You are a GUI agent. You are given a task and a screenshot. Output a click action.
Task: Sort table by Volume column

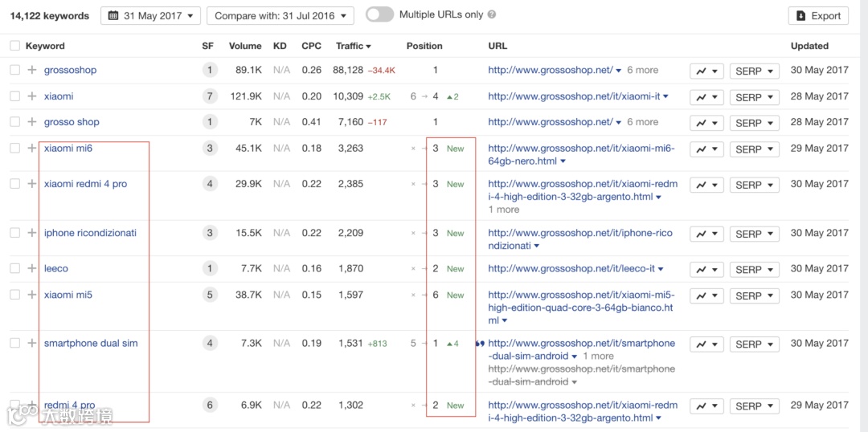(x=245, y=46)
